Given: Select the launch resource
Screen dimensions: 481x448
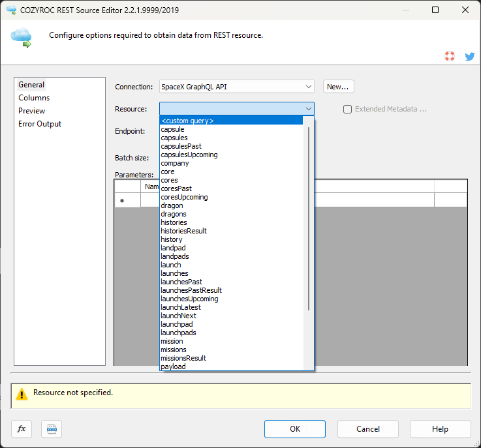Looking at the screenshot, I should point(231,265).
